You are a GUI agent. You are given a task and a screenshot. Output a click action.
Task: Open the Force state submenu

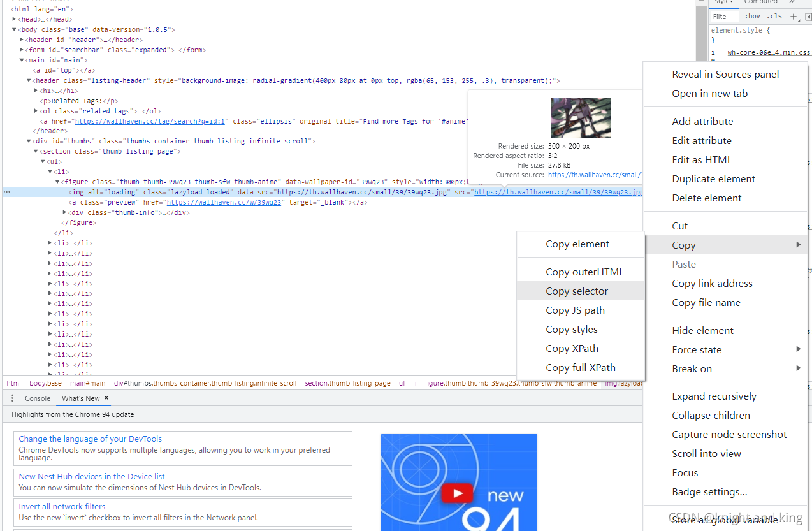click(725, 349)
